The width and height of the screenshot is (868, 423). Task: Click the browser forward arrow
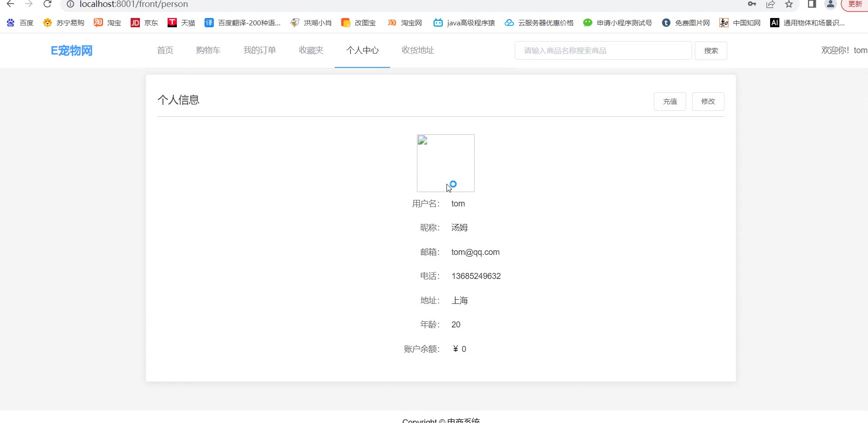tap(29, 4)
